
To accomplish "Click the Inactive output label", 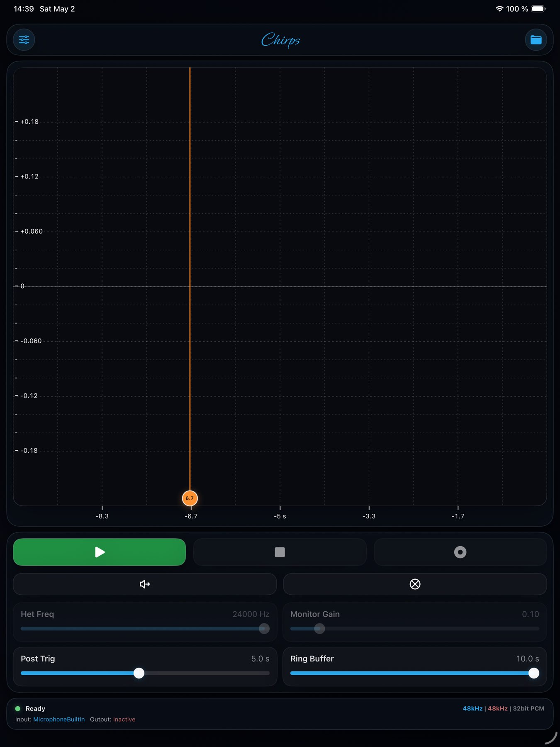I will tap(124, 720).
